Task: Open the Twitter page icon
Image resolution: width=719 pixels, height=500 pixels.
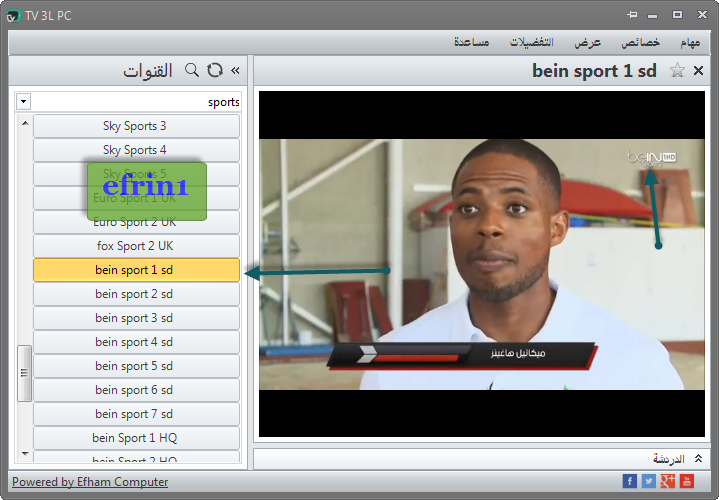Action: [x=648, y=481]
